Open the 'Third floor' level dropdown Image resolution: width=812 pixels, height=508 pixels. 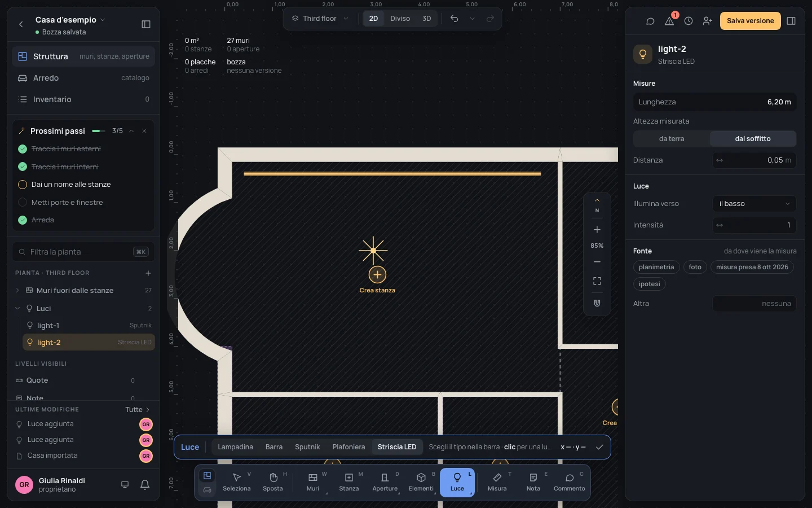(320, 19)
